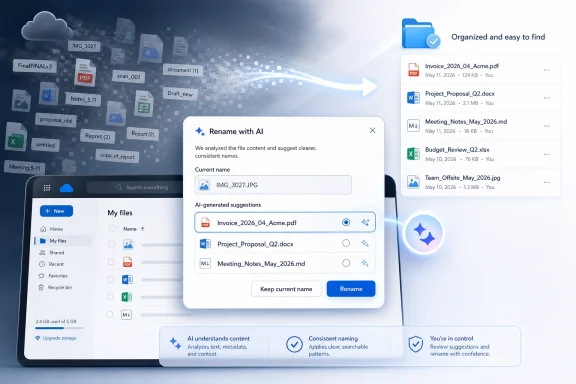The width and height of the screenshot is (576, 384).
Task: Click the PDF icon of the Invoice suggestion
Action: tap(205, 222)
